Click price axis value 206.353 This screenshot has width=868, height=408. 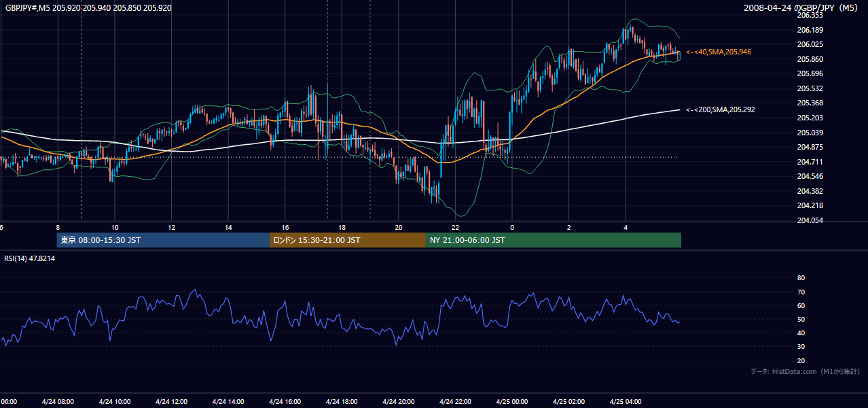[810, 15]
